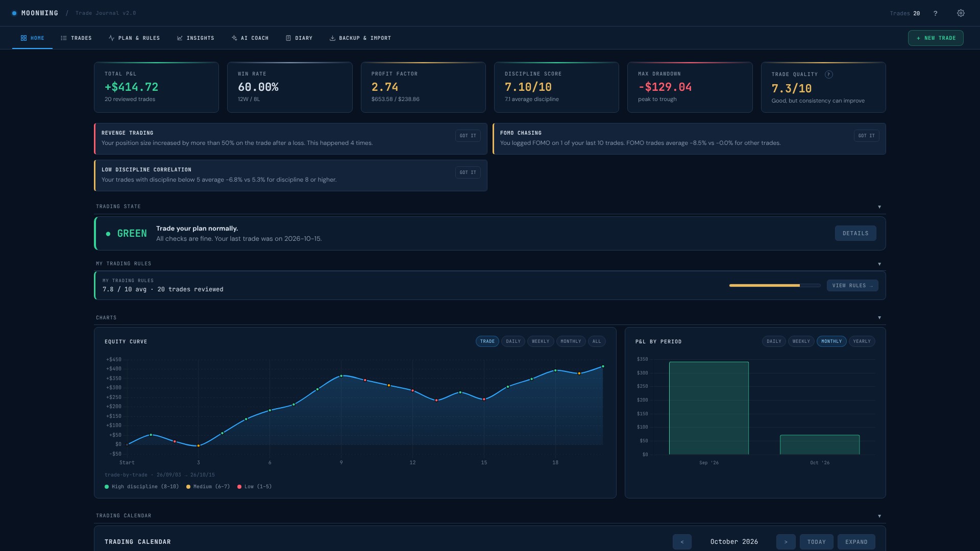Click the Backup & Import download icon
The height and width of the screenshot is (551, 980).
tap(332, 38)
